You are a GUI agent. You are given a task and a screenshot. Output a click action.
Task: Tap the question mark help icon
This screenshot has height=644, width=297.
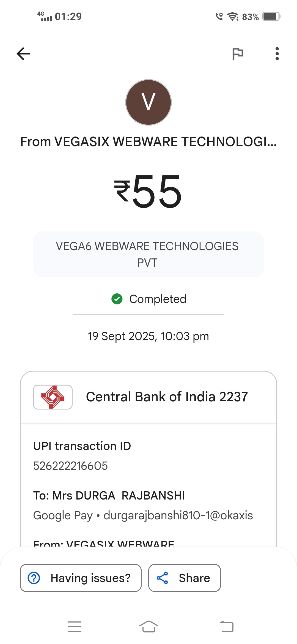point(34,578)
